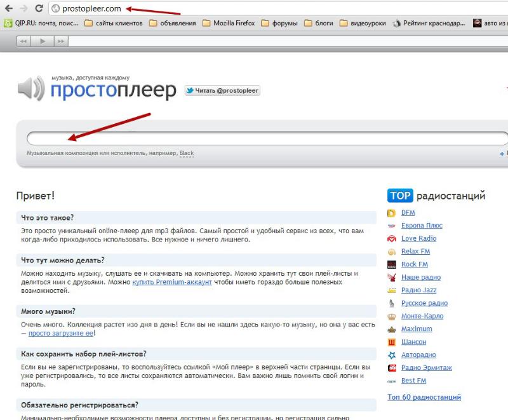Click the blue plus icon beside search
This screenshot has width=508, height=420.
pos(502,154)
